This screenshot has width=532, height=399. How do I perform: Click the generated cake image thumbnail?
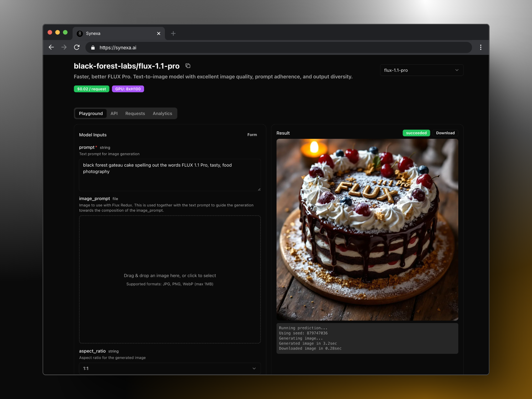point(367,229)
